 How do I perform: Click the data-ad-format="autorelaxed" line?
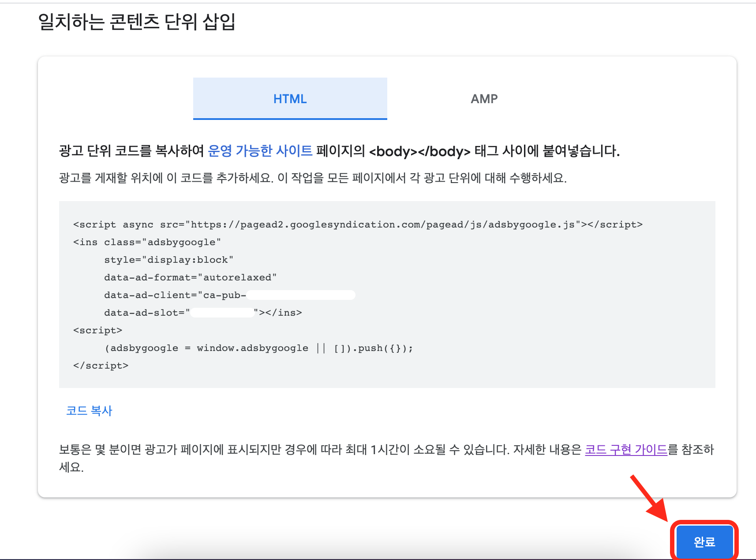point(190,277)
